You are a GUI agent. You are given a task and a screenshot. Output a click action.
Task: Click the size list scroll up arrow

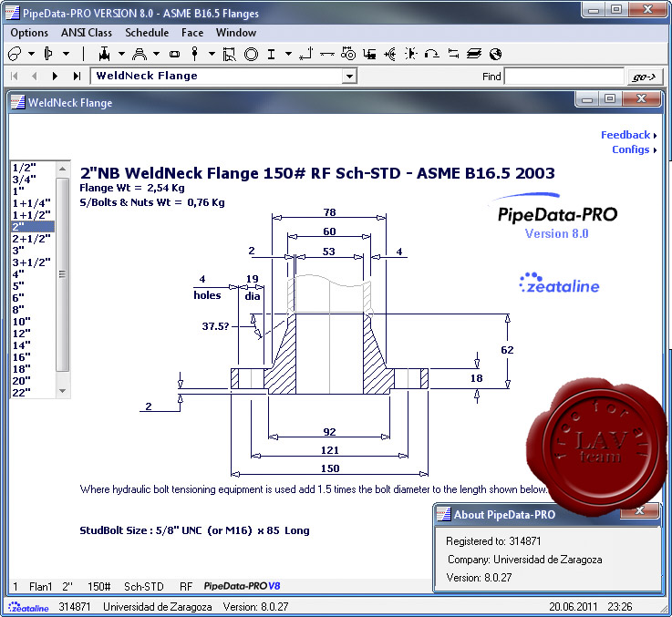point(63,169)
